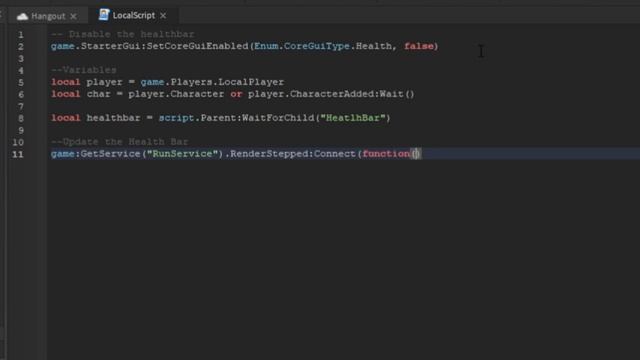Viewport: 640px width, 360px height.
Task: Click 'SetCoreGuiEnabled' on line 2
Action: click(x=197, y=46)
